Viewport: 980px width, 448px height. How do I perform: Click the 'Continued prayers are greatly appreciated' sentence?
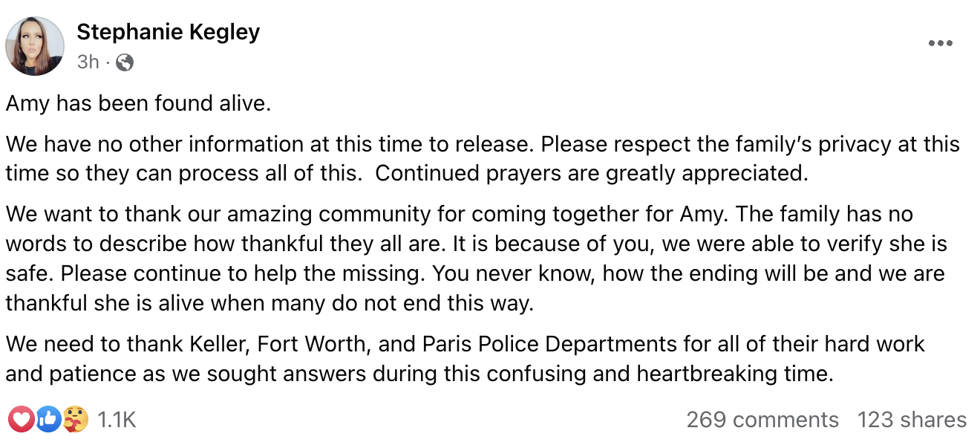coord(592,173)
